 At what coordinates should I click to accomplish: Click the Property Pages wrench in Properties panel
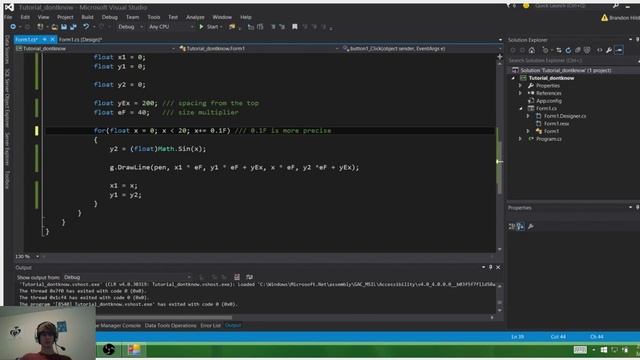point(531,227)
